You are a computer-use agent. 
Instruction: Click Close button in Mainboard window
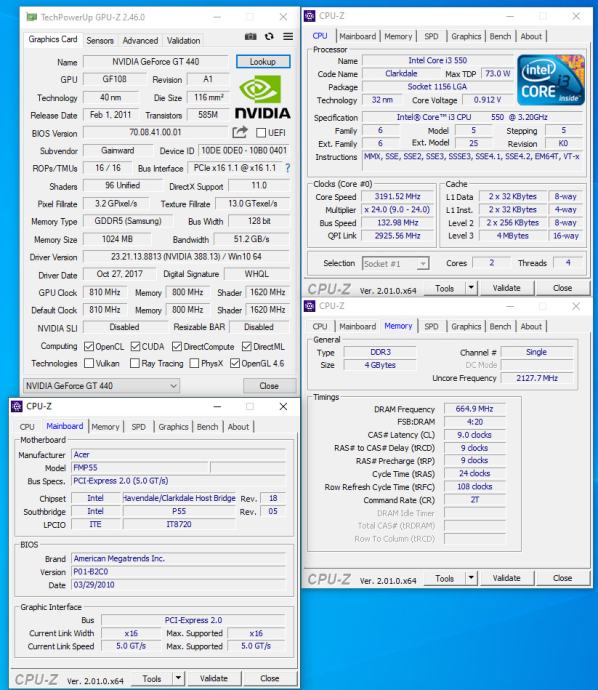270,679
